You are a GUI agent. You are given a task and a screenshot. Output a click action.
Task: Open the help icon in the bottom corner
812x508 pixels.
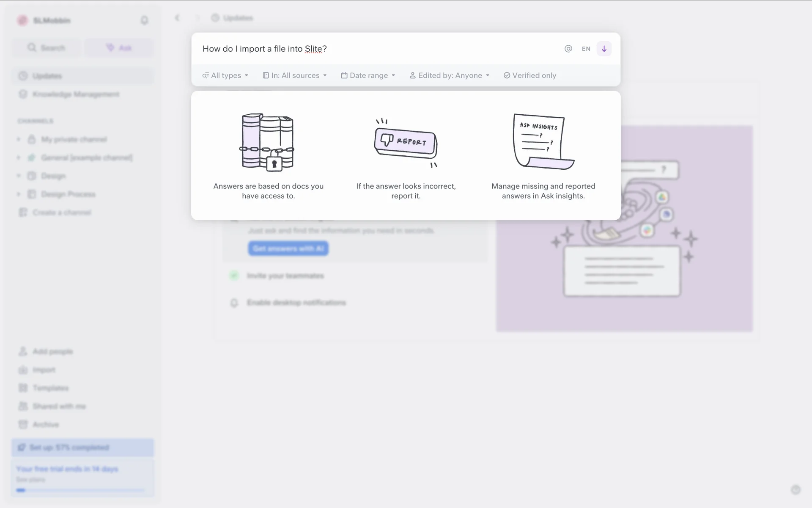pyautogui.click(x=795, y=490)
